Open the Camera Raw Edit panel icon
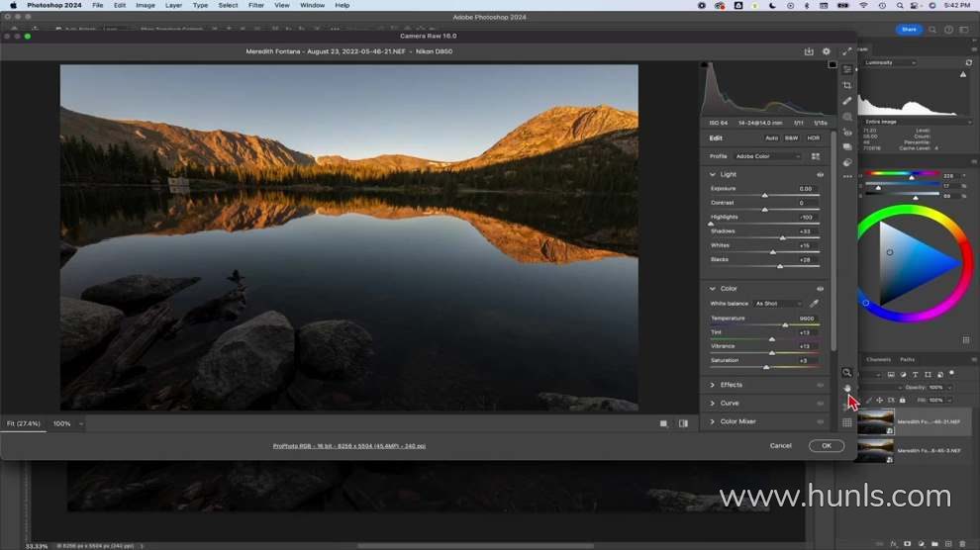980x550 pixels. [x=847, y=70]
